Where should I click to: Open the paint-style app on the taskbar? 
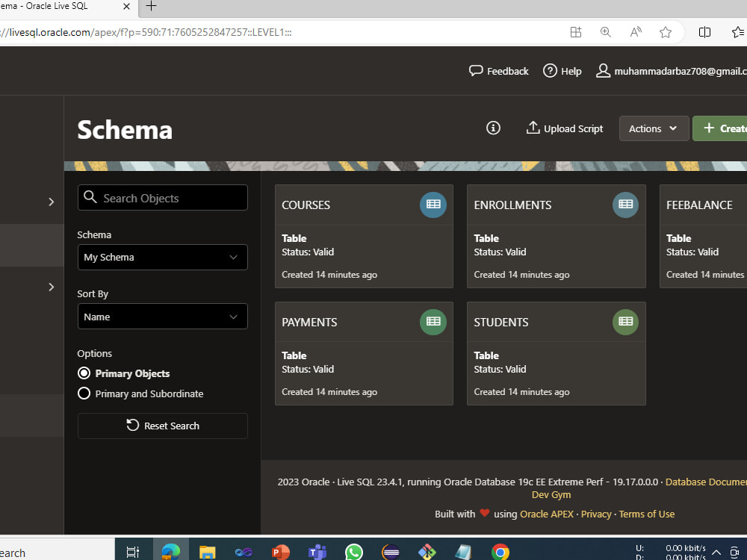click(x=427, y=553)
